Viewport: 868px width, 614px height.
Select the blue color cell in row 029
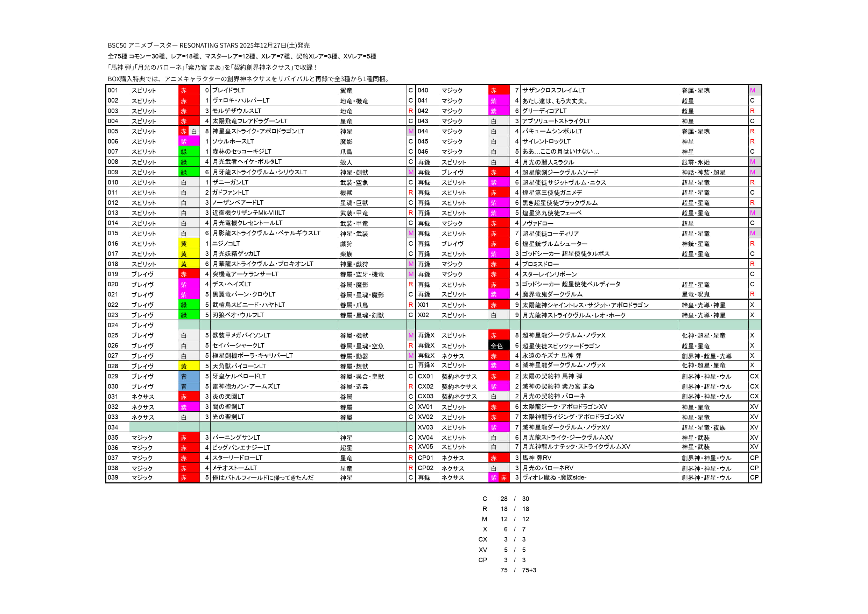[x=189, y=376]
